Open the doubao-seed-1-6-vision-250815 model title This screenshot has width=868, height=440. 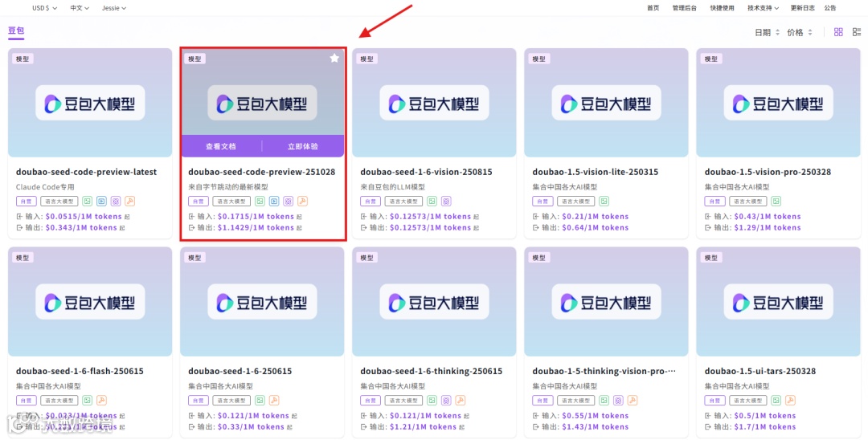[426, 172]
